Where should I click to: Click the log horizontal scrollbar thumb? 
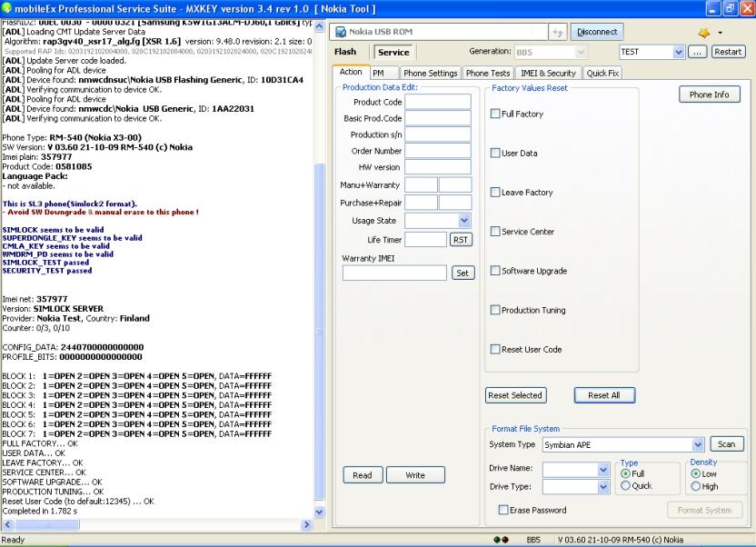(46, 524)
